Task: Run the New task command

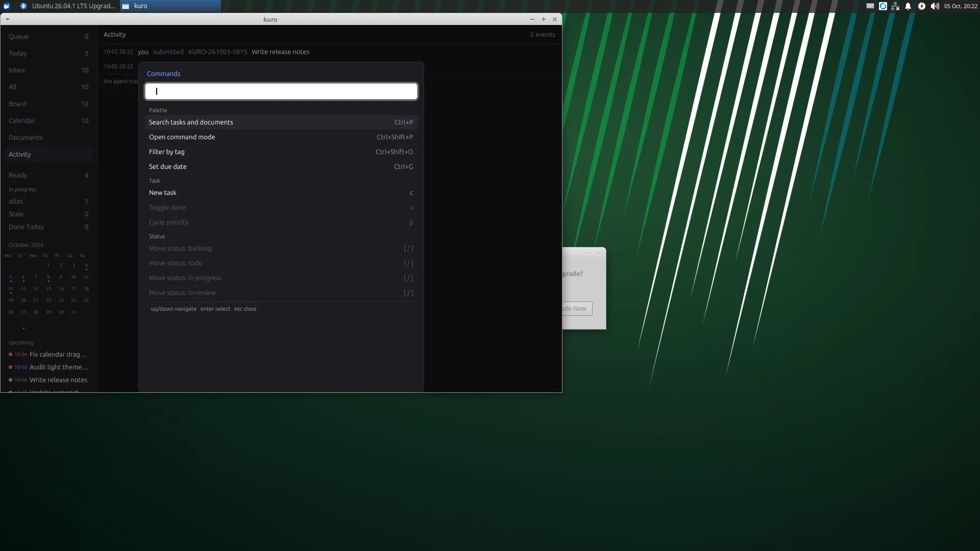Action: coord(281,193)
